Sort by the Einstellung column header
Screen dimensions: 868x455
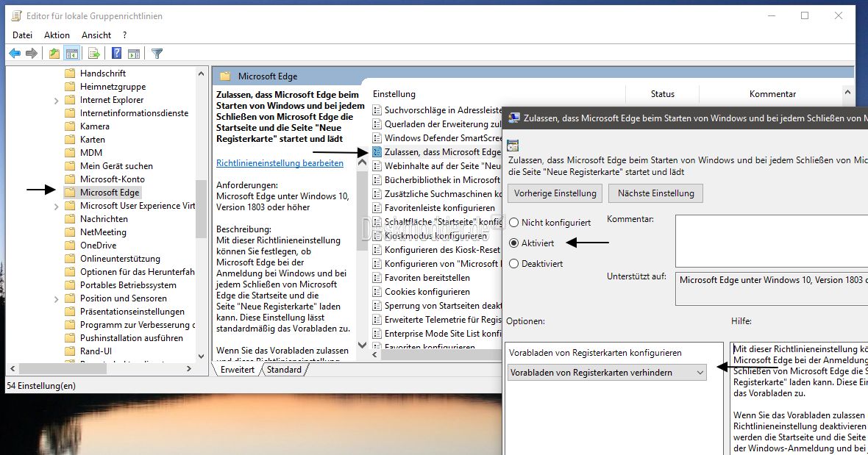click(x=394, y=94)
